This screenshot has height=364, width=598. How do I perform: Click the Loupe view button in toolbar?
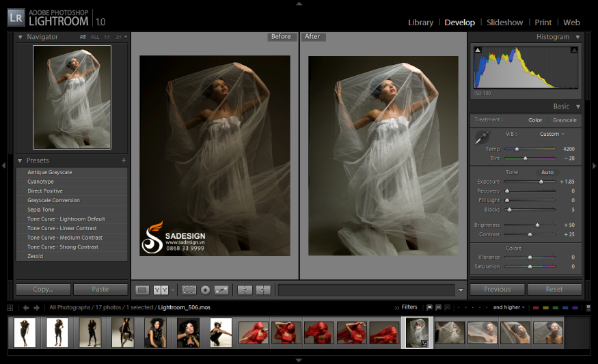pyautogui.click(x=142, y=290)
